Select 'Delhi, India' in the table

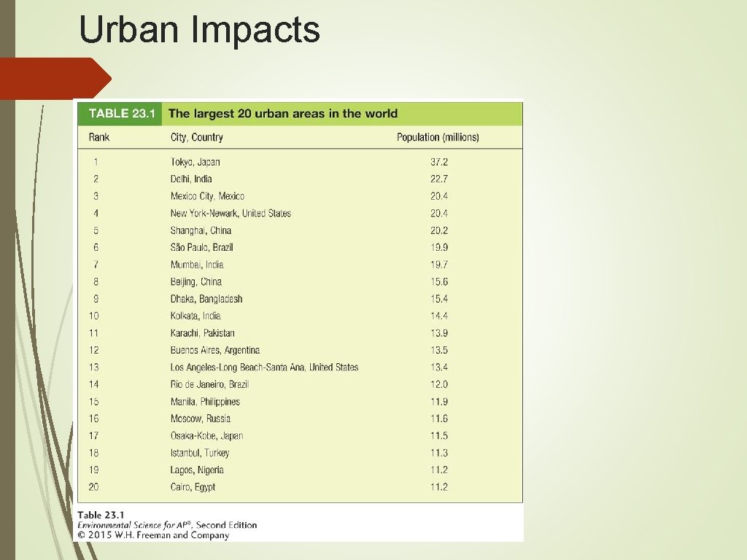pos(191,179)
